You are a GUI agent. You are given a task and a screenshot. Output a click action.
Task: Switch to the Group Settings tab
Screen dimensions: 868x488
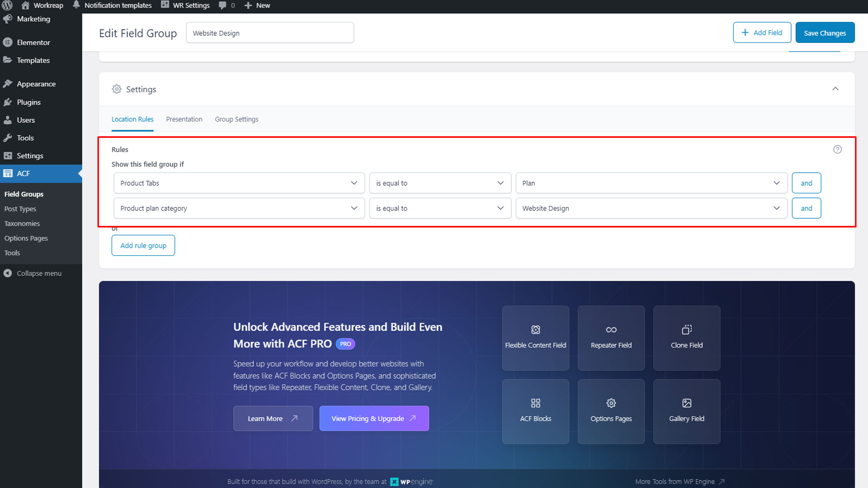[x=236, y=119]
